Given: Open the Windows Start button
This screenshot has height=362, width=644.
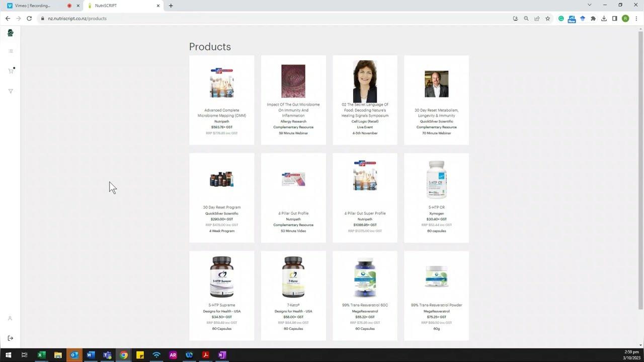Looking at the screenshot, I should tap(8, 355).
